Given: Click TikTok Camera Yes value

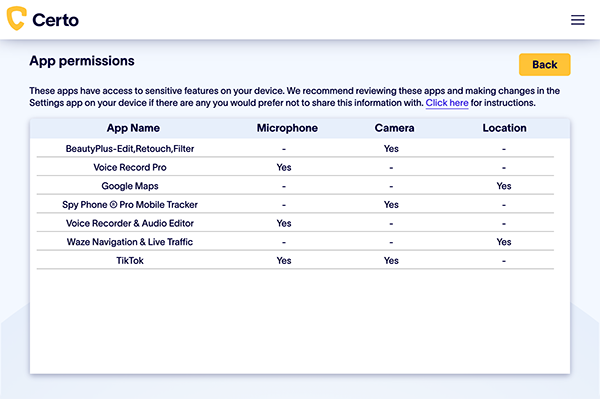Looking at the screenshot, I should coord(391,261).
